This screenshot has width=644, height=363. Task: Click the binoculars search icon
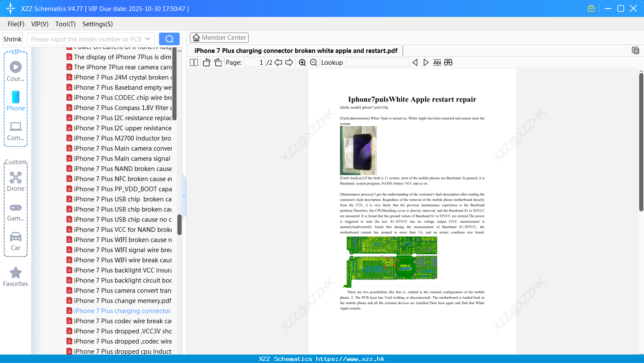click(448, 63)
